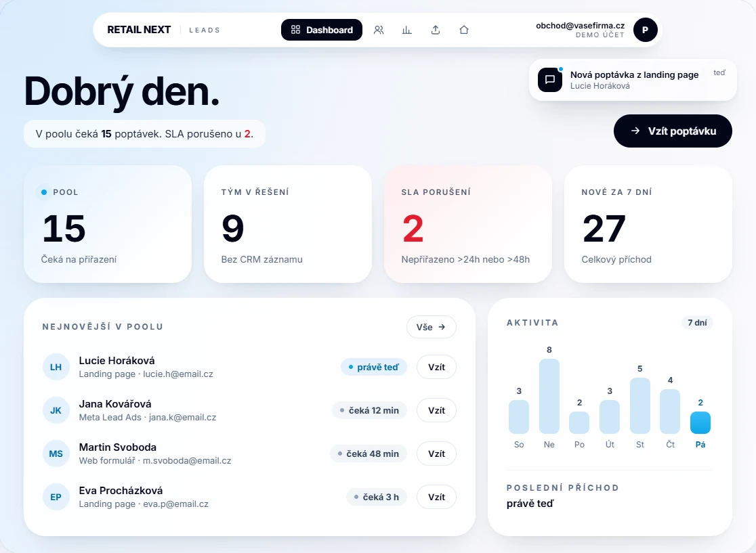Click the So bar in activity chart
The height and width of the screenshot is (553, 756).
(x=519, y=417)
